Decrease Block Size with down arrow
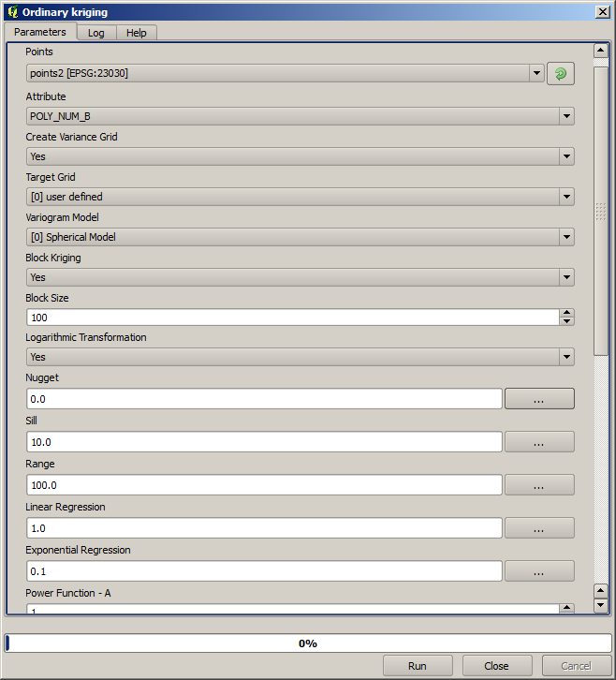 [566, 321]
